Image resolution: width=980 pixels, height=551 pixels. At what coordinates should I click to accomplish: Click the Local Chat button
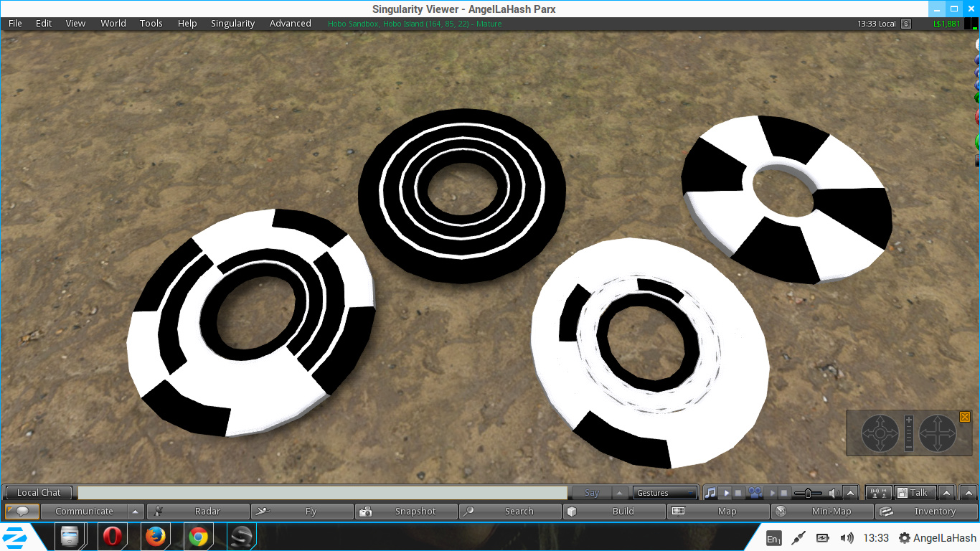pyautogui.click(x=39, y=493)
